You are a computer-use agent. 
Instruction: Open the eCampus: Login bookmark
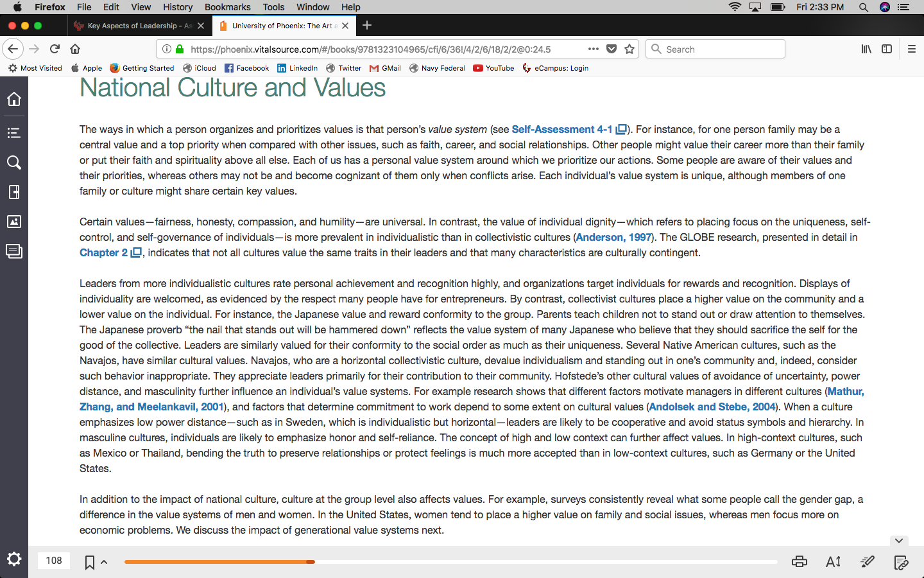pyautogui.click(x=556, y=68)
